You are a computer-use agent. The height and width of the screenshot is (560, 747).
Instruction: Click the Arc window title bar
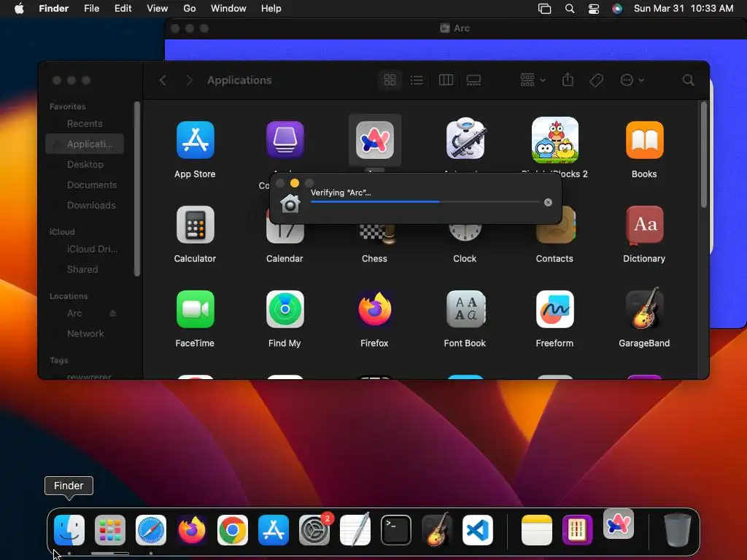pyautogui.click(x=455, y=28)
